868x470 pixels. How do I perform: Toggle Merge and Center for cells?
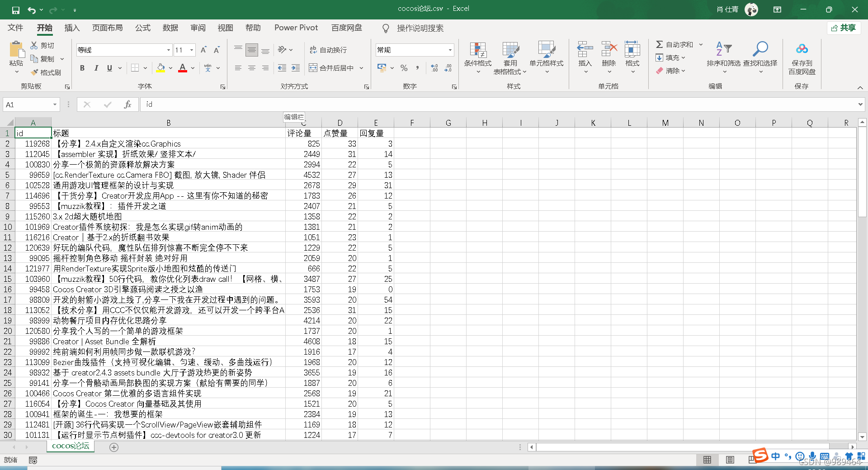tap(331, 68)
